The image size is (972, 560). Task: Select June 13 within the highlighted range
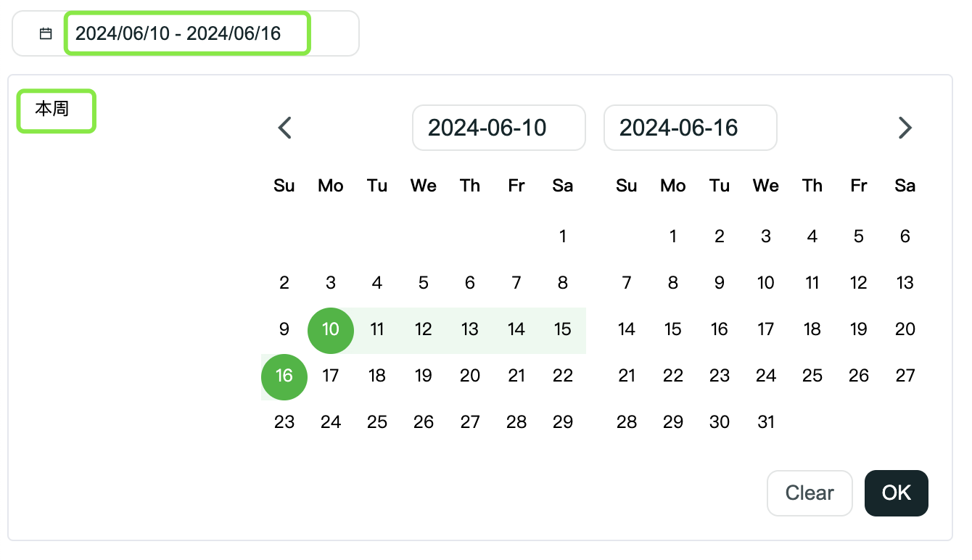469,330
